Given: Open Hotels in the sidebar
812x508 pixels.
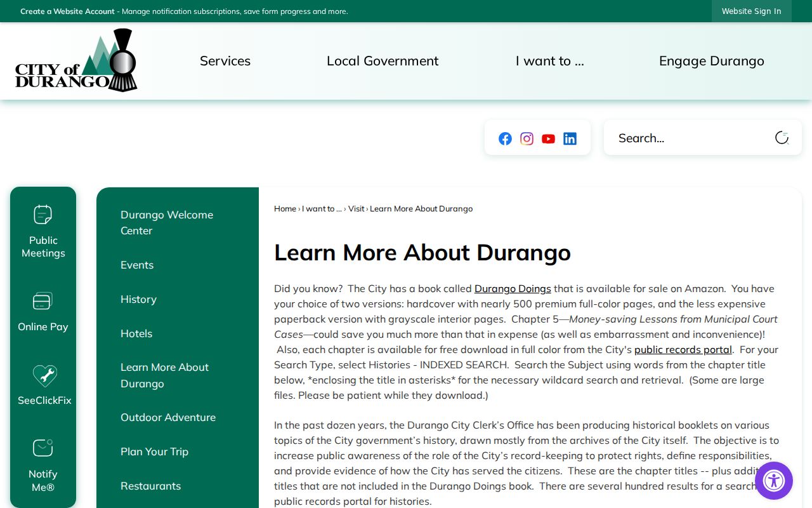Looking at the screenshot, I should point(136,333).
